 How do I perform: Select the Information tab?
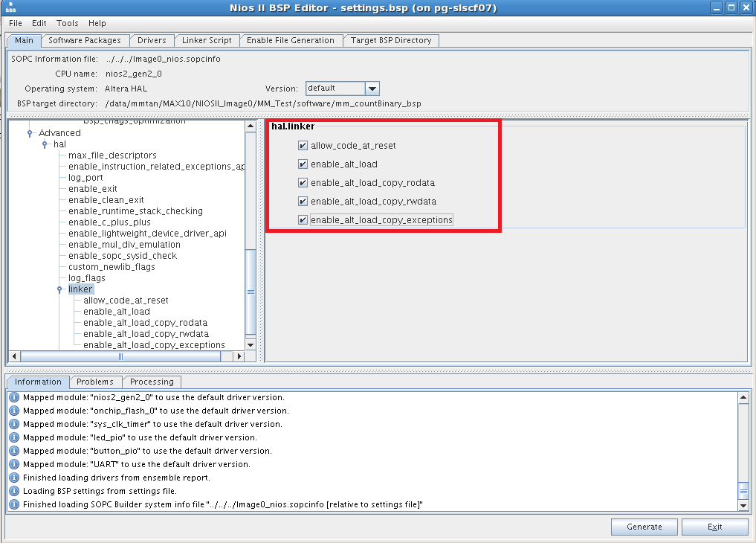click(x=38, y=382)
